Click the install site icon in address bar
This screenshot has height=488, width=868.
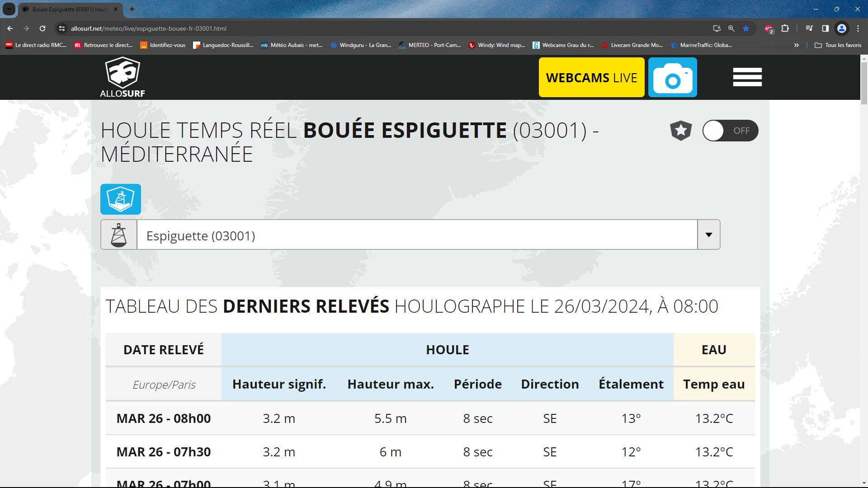pyautogui.click(x=717, y=28)
